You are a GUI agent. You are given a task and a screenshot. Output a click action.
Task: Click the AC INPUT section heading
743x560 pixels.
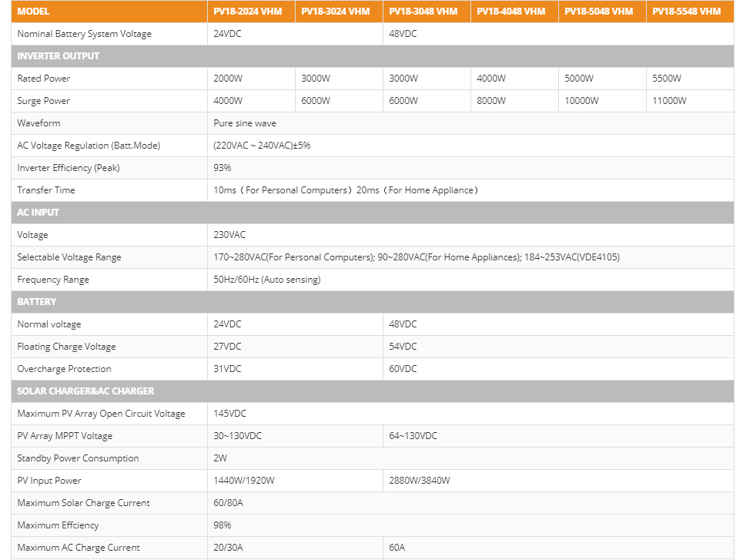[38, 213]
